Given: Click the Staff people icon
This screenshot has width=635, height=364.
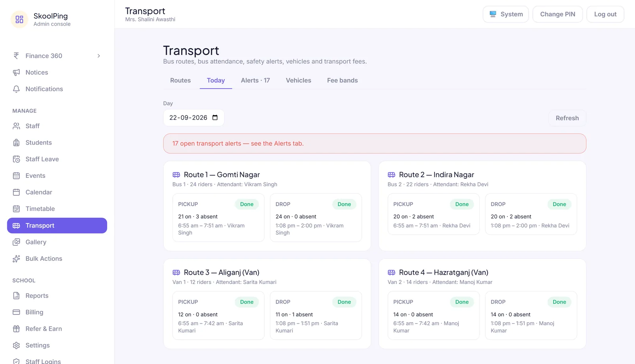Looking at the screenshot, I should (x=16, y=126).
